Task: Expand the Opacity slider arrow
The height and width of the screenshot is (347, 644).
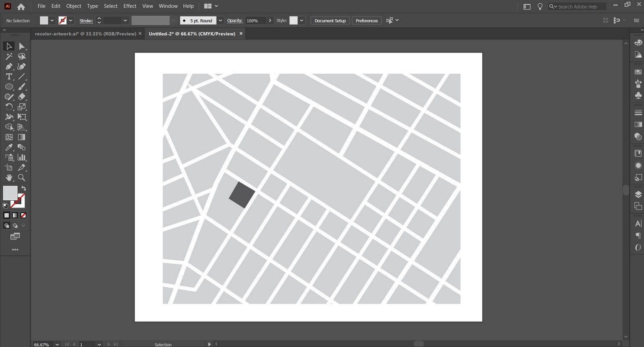Action: click(270, 21)
